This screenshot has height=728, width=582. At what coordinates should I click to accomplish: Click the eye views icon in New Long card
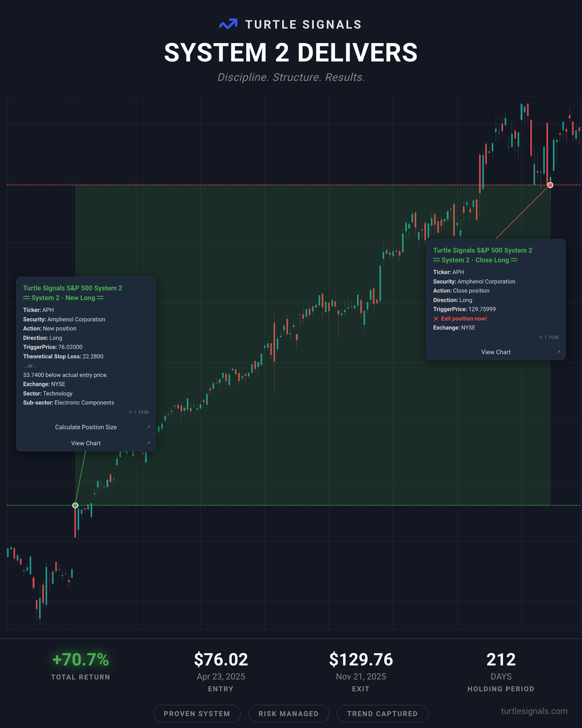(130, 413)
